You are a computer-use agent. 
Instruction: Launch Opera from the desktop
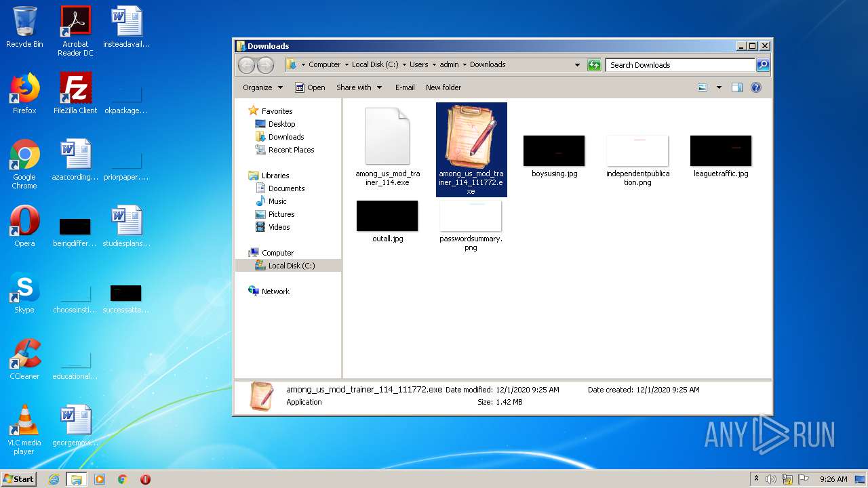pyautogui.click(x=24, y=226)
